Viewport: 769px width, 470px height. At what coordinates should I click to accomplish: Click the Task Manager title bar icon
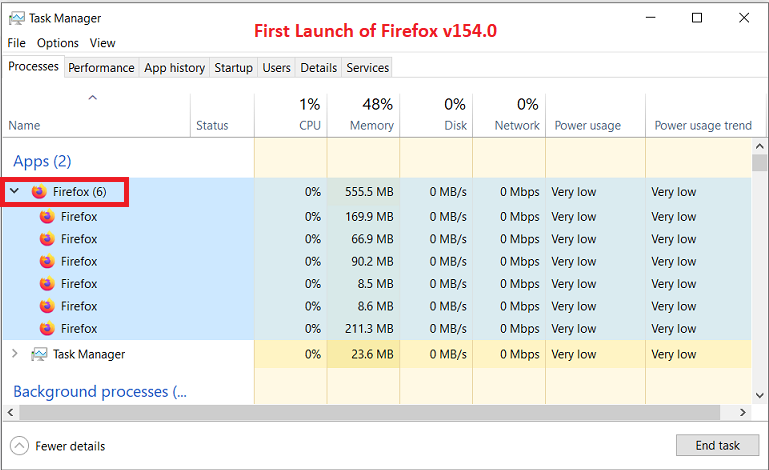(17, 19)
